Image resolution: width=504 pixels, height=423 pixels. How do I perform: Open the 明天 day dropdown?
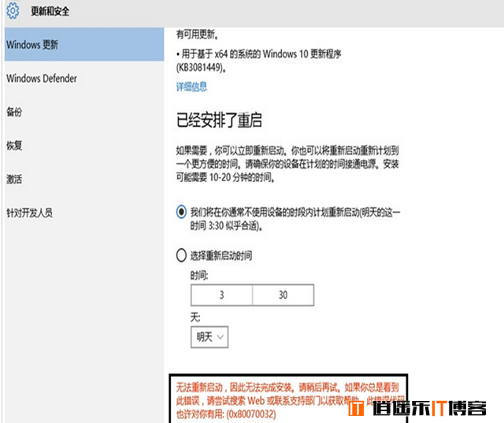coord(209,337)
